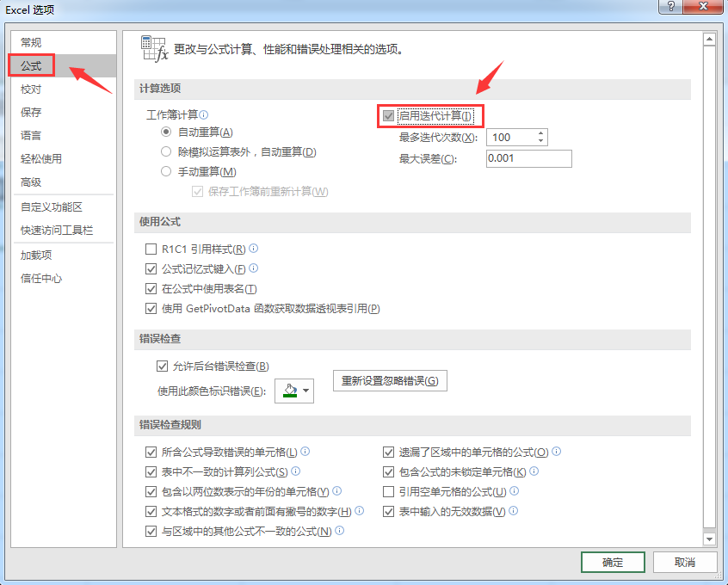The height and width of the screenshot is (585, 728).
Task: Click info icon for 所含公式导致错误的单元格
Action: click(x=305, y=452)
